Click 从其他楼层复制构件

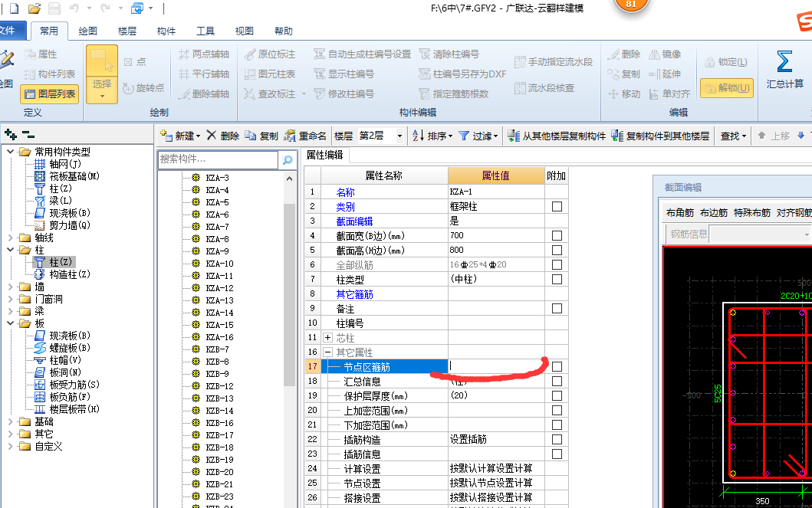coord(556,136)
